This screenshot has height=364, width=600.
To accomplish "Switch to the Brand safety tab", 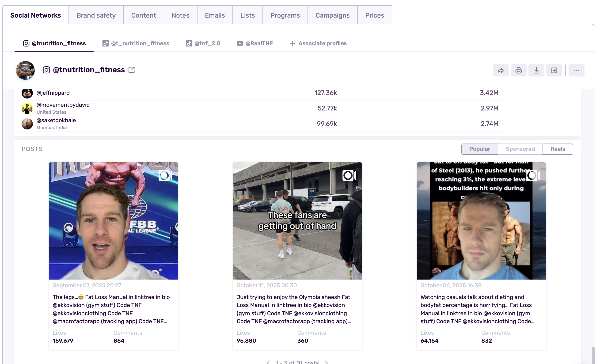I will 96,15.
